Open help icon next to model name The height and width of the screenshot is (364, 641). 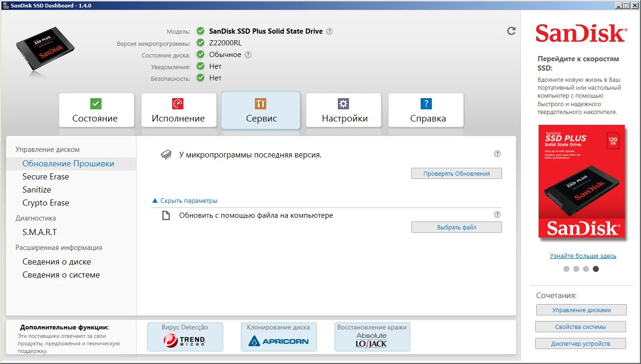click(329, 31)
